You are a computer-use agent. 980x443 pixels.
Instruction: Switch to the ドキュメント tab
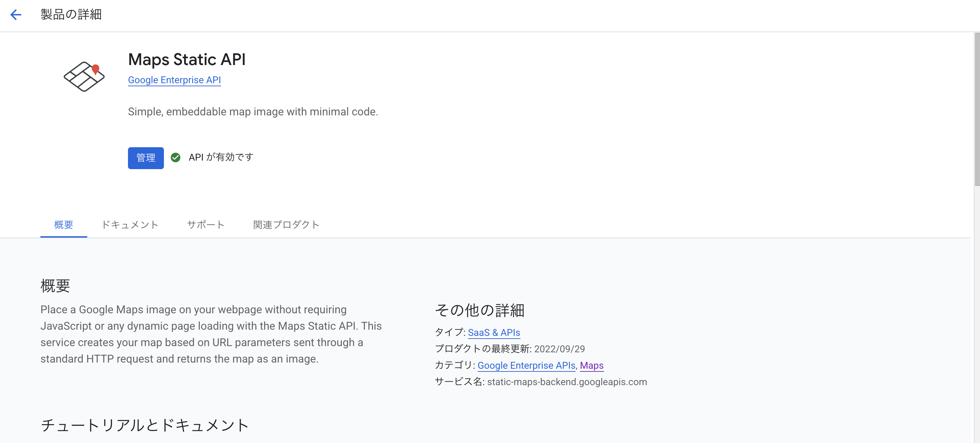(x=130, y=225)
